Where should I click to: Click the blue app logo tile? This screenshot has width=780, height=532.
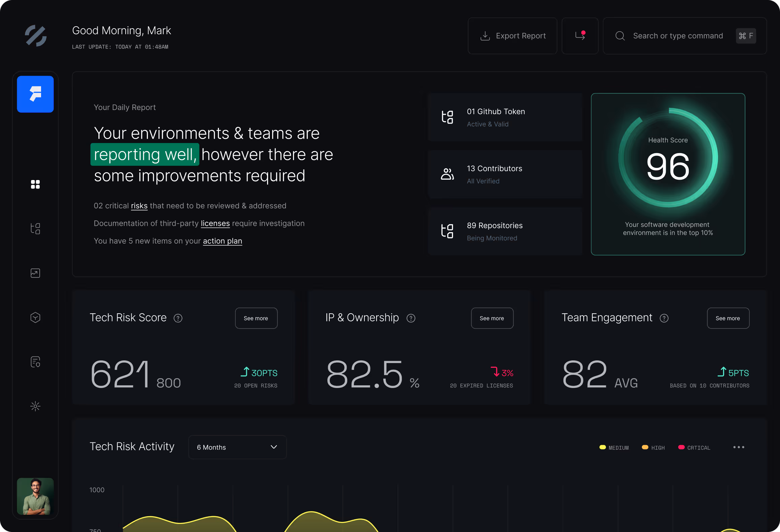click(x=35, y=94)
